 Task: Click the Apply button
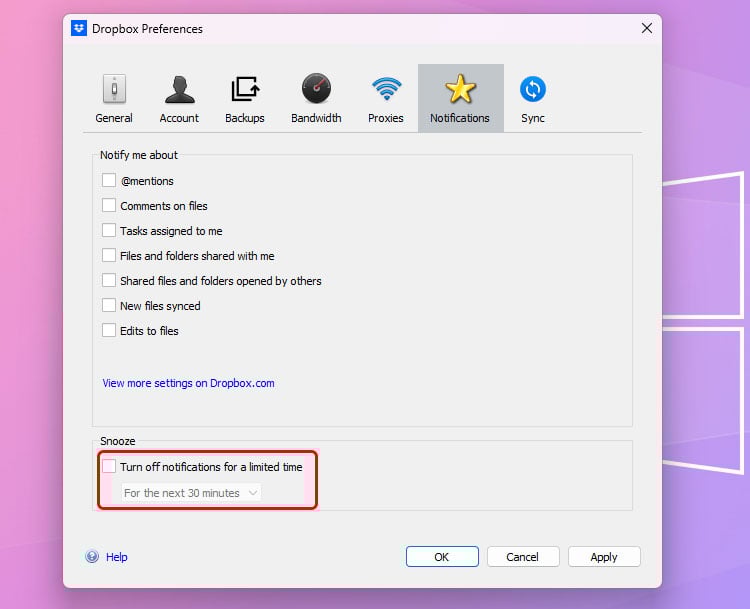coord(604,556)
